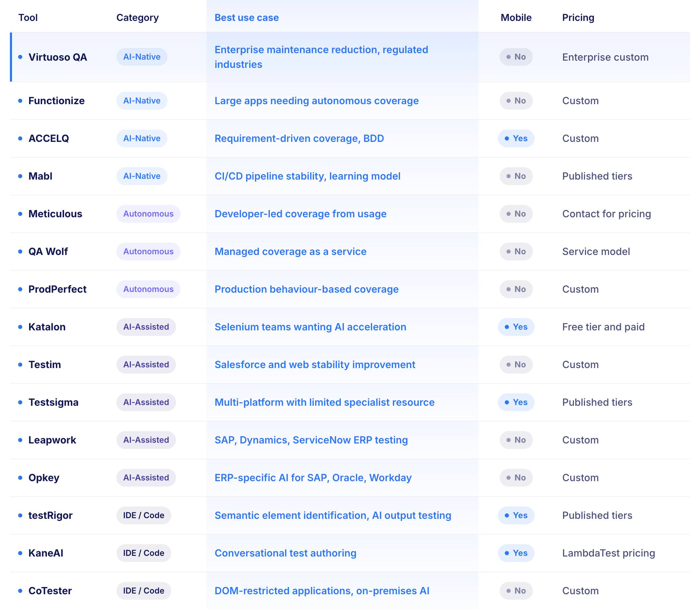
Task: Click Multi-platform with limited specialist resource
Action: click(x=325, y=402)
